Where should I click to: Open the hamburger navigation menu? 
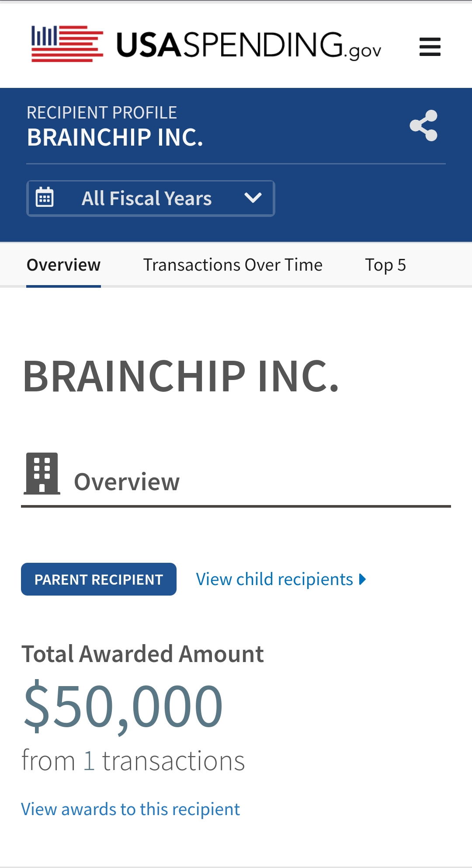(430, 47)
